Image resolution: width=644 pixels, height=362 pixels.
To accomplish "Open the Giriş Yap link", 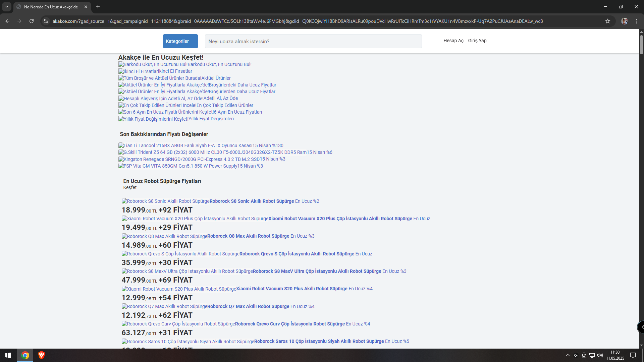I will (x=477, y=41).
